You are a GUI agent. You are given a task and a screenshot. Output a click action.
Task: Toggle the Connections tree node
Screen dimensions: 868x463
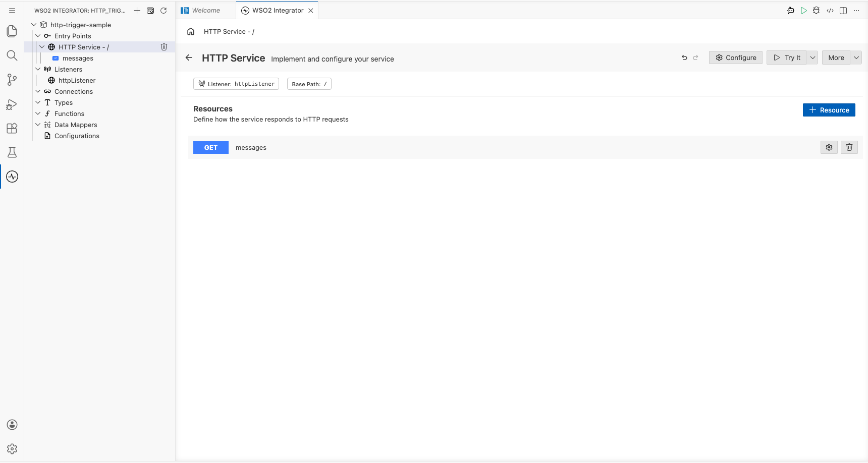point(38,91)
